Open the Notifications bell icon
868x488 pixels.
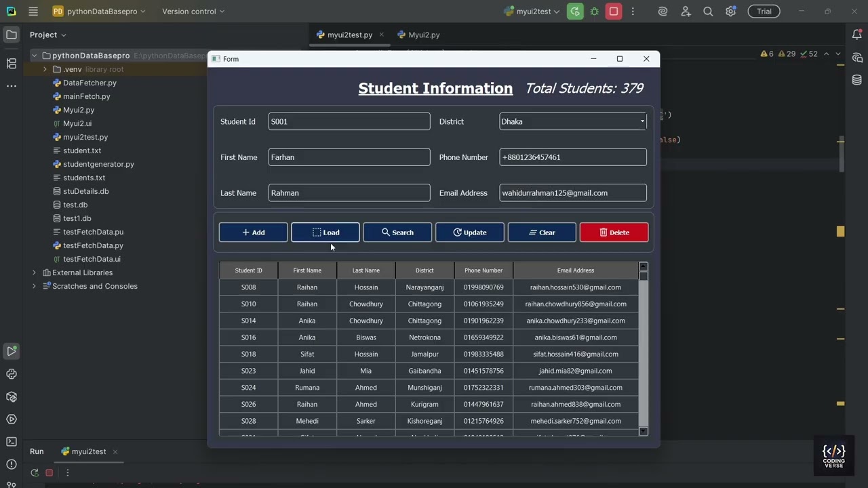pyautogui.click(x=856, y=35)
